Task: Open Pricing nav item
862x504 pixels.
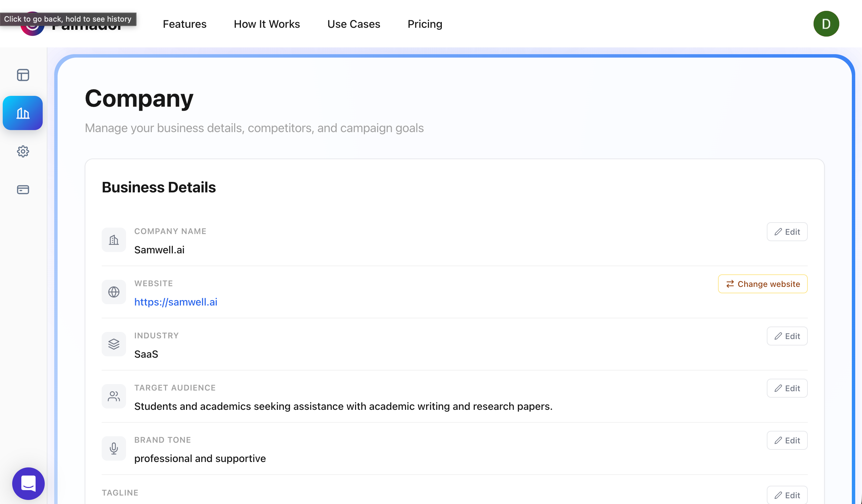Action: point(425,24)
